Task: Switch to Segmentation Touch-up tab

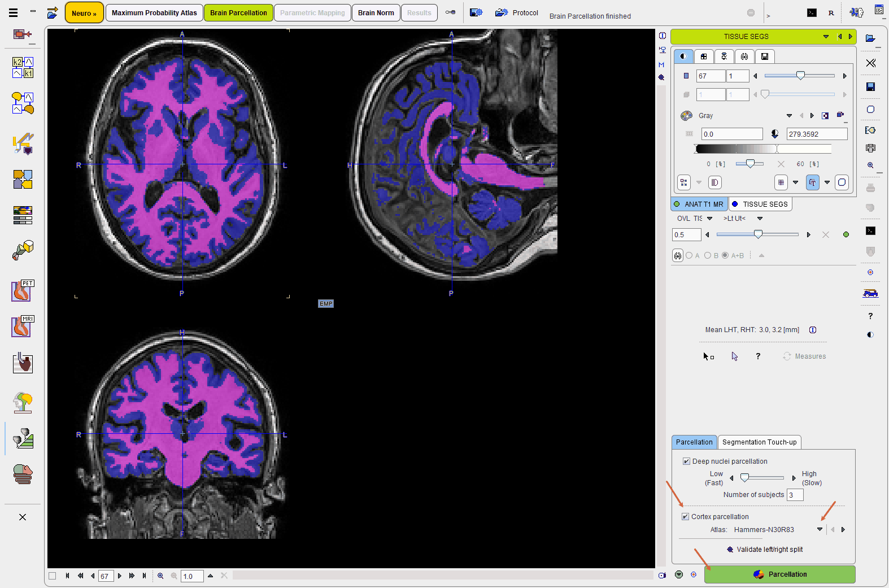Action: pos(759,442)
